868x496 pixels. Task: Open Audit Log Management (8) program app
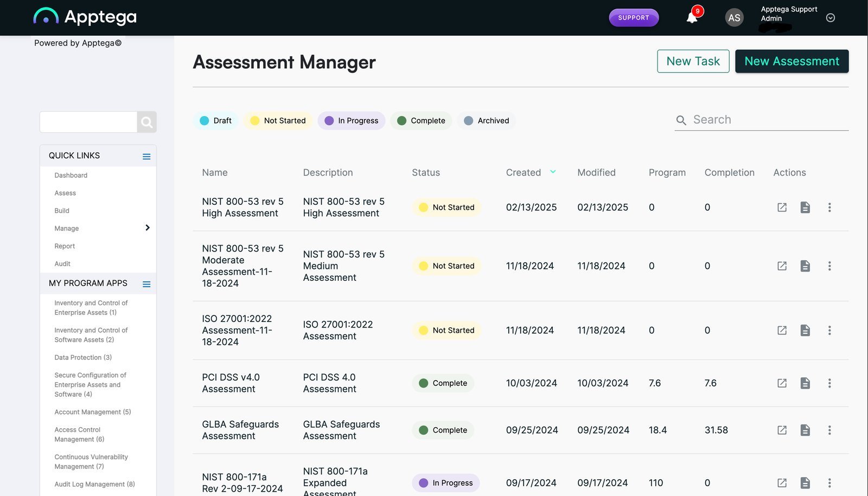coord(94,484)
